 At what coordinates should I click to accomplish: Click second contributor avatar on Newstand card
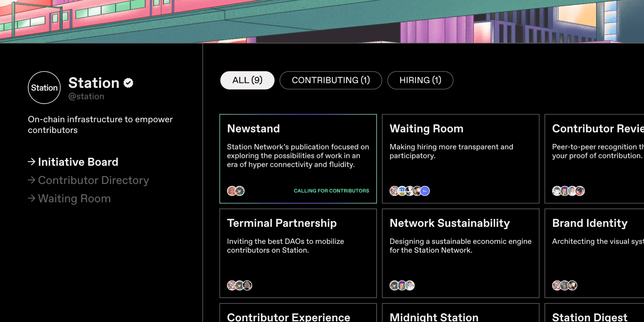pyautogui.click(x=240, y=191)
